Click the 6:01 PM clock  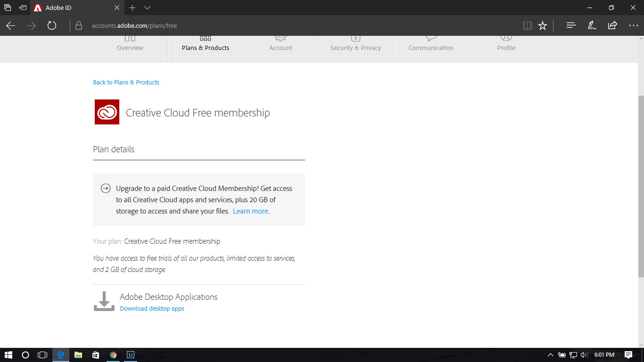[x=604, y=355]
